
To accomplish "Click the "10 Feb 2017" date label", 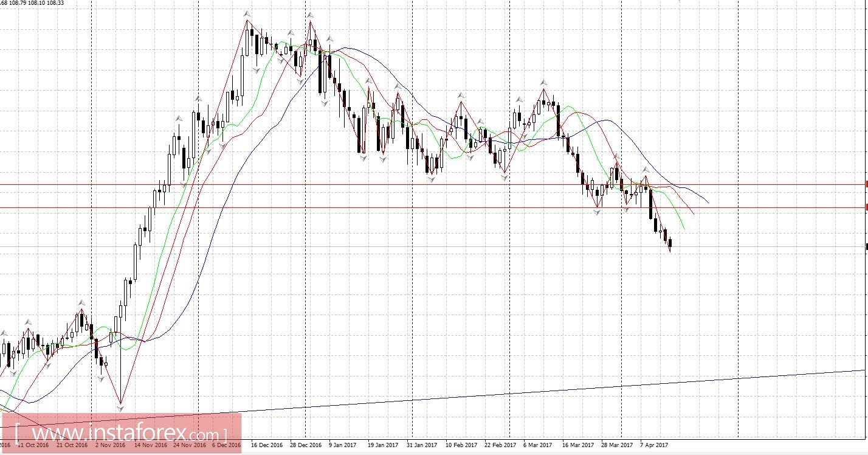I will tap(460, 445).
